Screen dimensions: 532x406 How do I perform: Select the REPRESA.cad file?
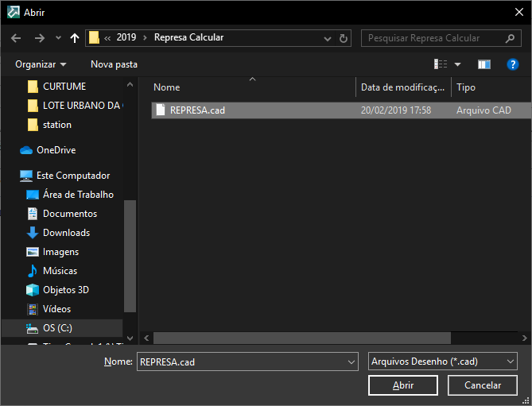tap(197, 110)
